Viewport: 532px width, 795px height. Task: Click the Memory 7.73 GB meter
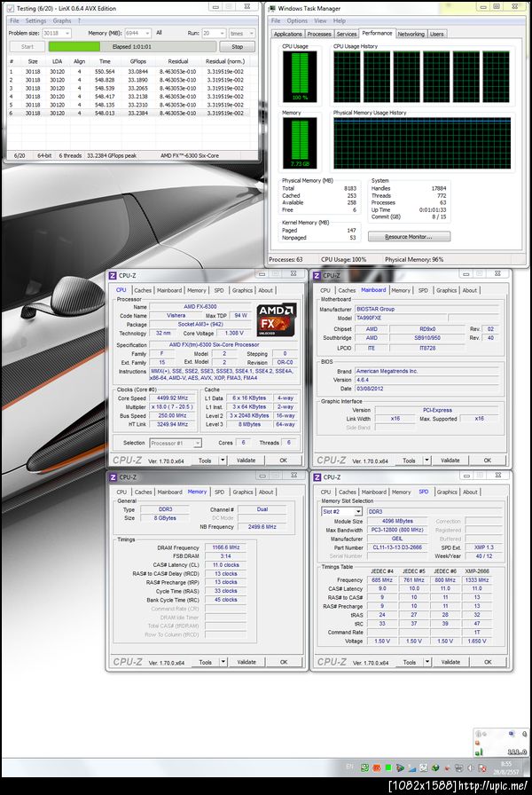[x=300, y=143]
